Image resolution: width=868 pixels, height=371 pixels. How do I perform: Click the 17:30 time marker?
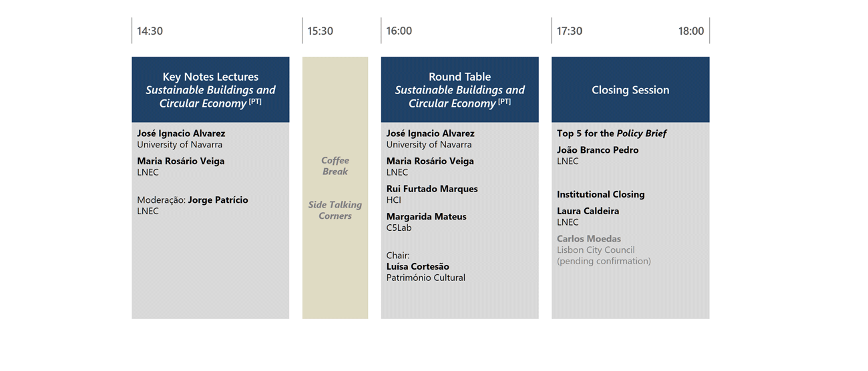[x=570, y=31]
